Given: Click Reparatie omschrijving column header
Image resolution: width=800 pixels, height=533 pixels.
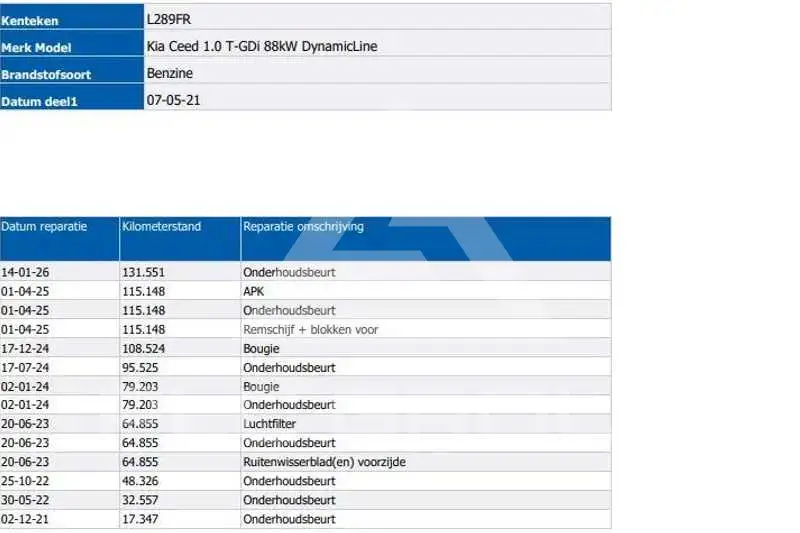Looking at the screenshot, I should (304, 226).
